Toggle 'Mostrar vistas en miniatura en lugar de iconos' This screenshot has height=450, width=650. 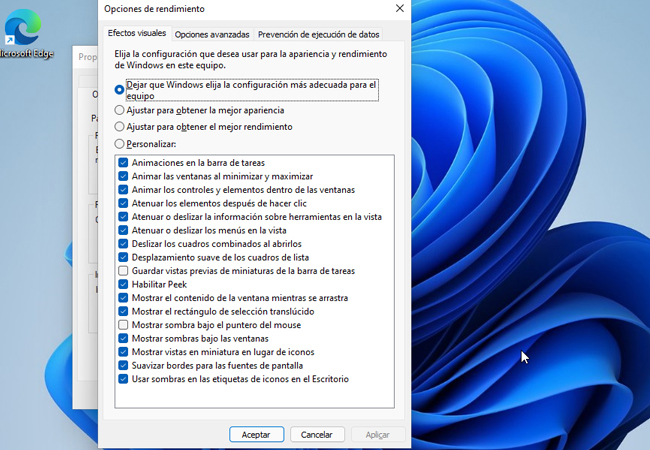click(123, 352)
